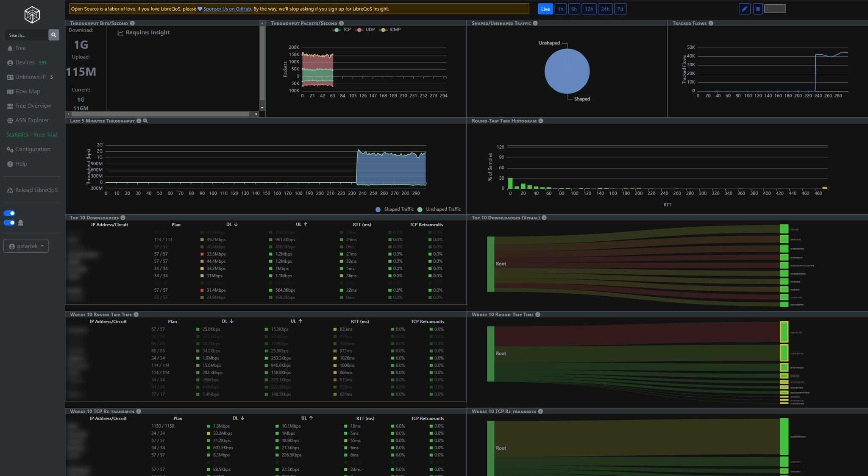Open info for Worst 10 TCP Re-transmits table
The width and height of the screenshot is (868, 476).
tap(139, 412)
